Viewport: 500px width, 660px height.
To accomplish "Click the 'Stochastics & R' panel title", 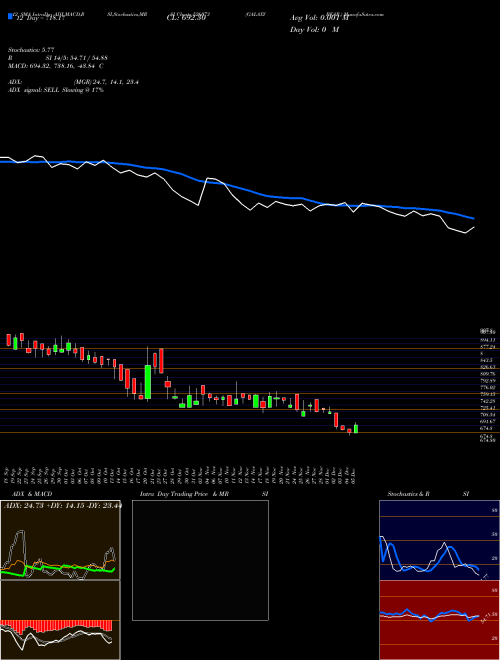I will click(x=408, y=494).
